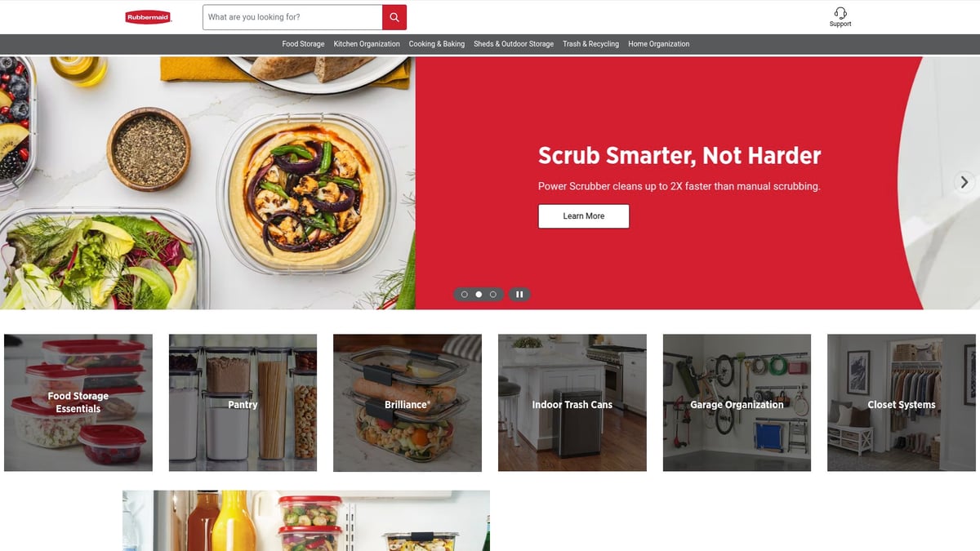Expand the Trash & Recycling menu
This screenshot has width=980, height=551.
590,44
